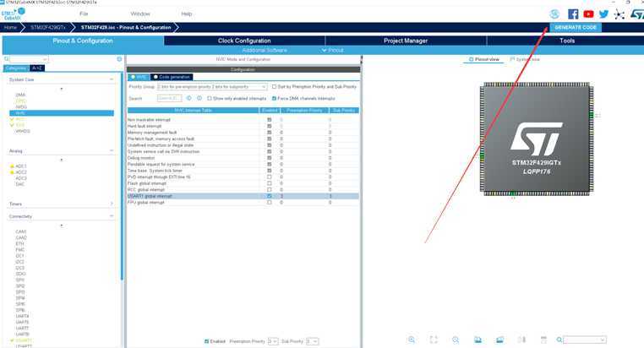Rotate the chip view counterclockwise
644x348 pixels.
click(499, 340)
